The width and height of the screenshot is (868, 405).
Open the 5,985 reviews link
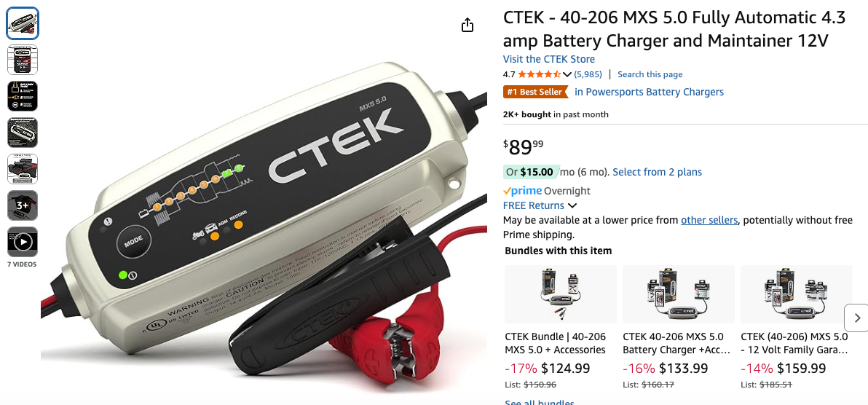click(x=588, y=74)
